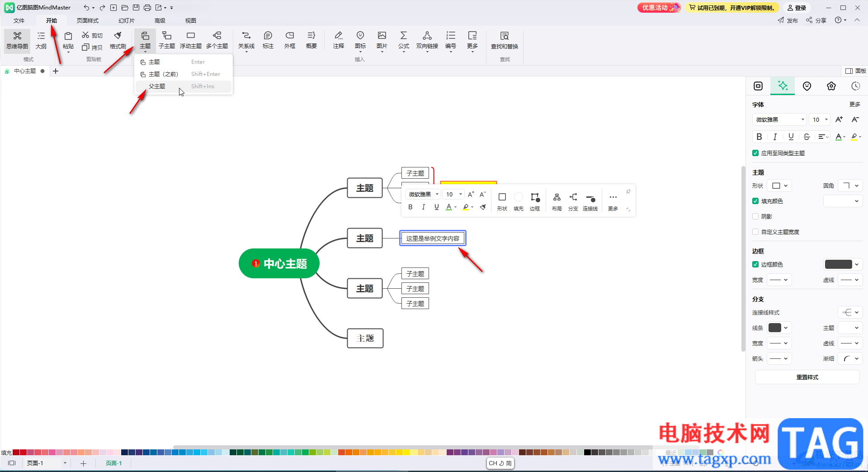Enable 自定义主题宽度 checkbox
The image size is (868, 472).
[x=755, y=232]
